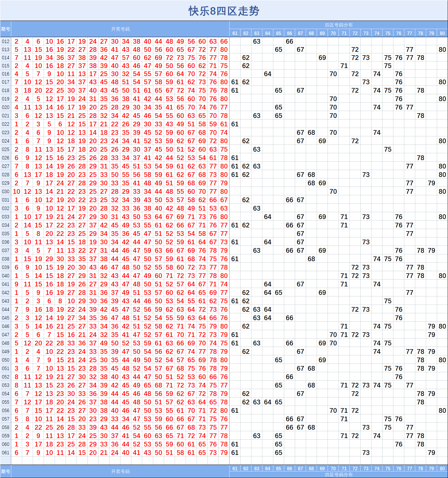Click red number 8 in row 052

(17, 377)
